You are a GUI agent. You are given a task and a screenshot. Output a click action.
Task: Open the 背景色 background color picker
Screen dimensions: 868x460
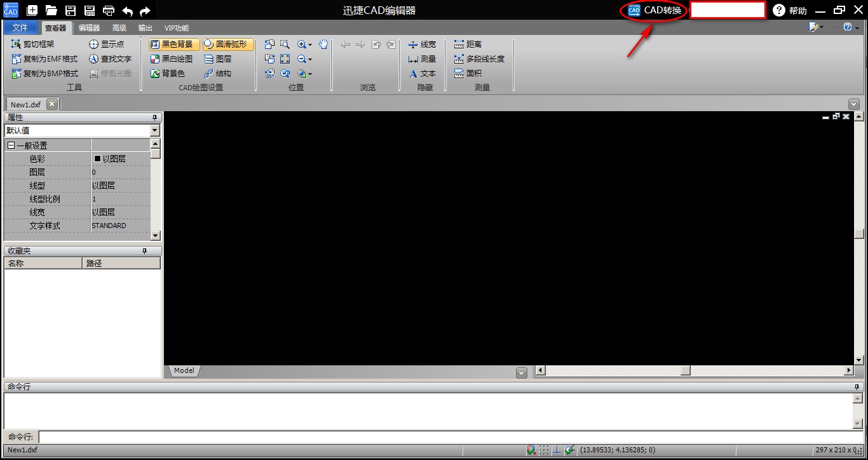168,74
